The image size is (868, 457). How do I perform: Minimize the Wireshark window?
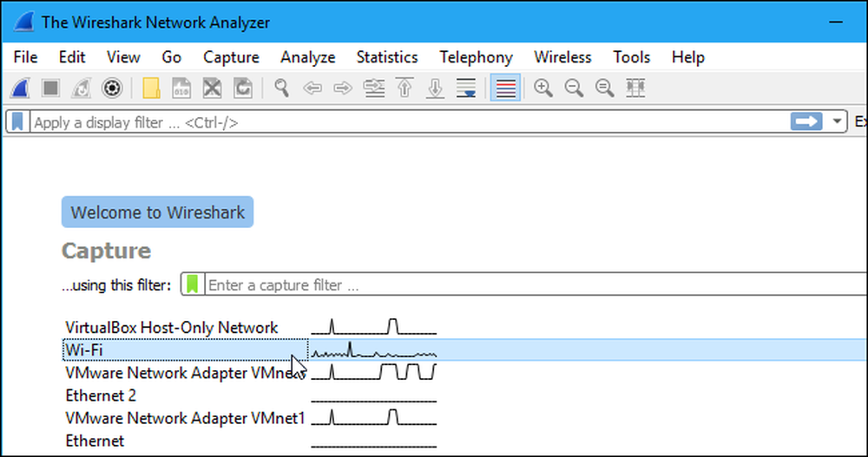(x=836, y=23)
